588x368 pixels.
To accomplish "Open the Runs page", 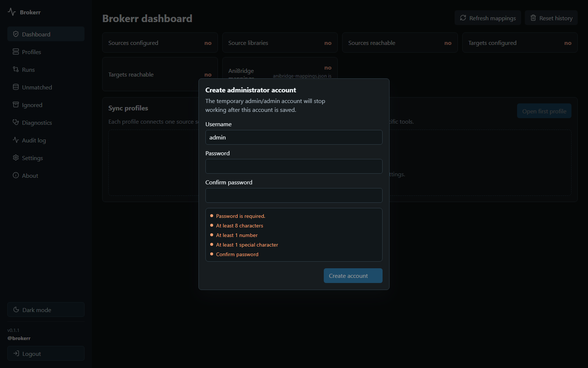I will pos(46,69).
